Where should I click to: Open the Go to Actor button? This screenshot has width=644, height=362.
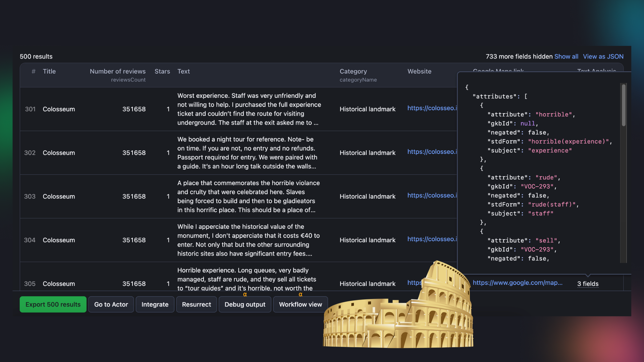(111, 304)
